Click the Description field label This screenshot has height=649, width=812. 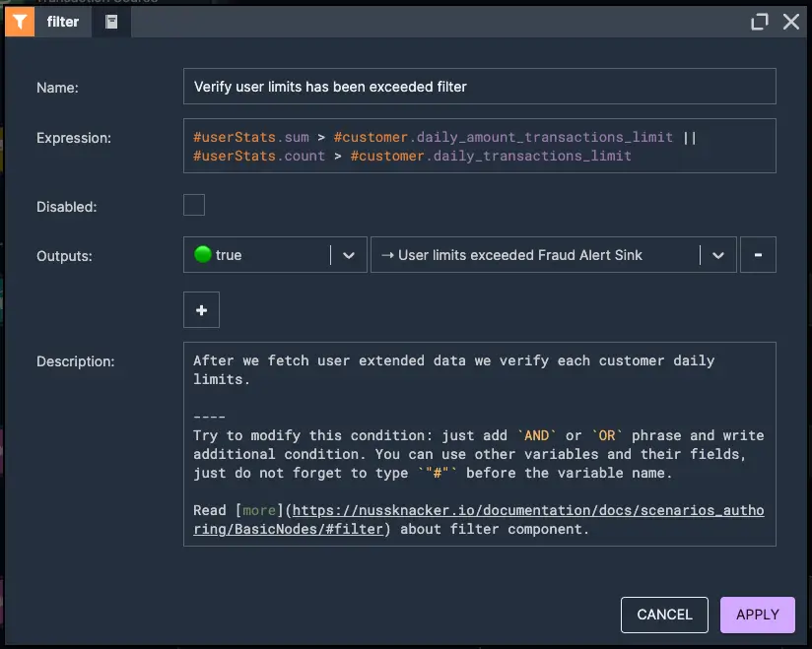click(x=75, y=361)
